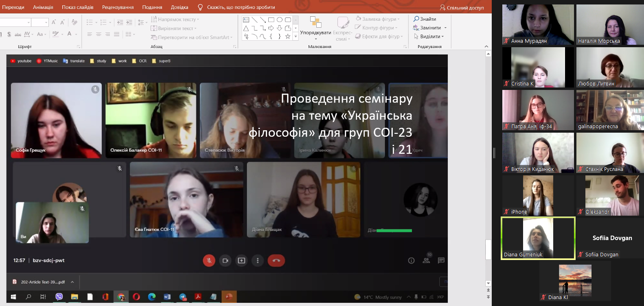Click Перетворити на об'єкт SmartArt
The image size is (644, 306).
pos(192,37)
